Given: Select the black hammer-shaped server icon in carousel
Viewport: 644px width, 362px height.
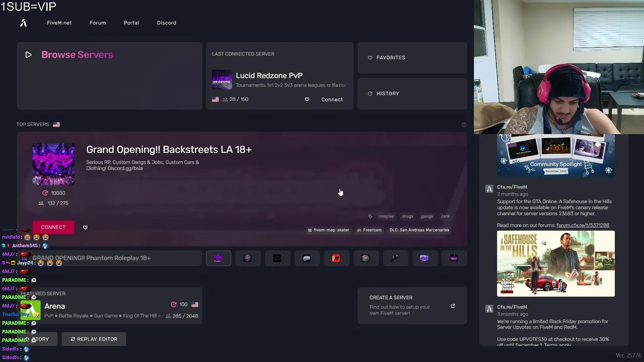Looking at the screenshot, I should tap(395, 258).
